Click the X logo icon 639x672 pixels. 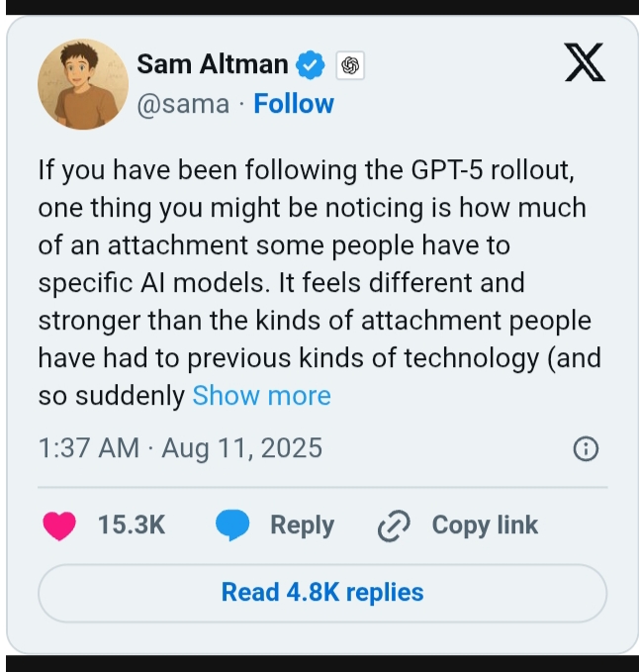tap(584, 65)
